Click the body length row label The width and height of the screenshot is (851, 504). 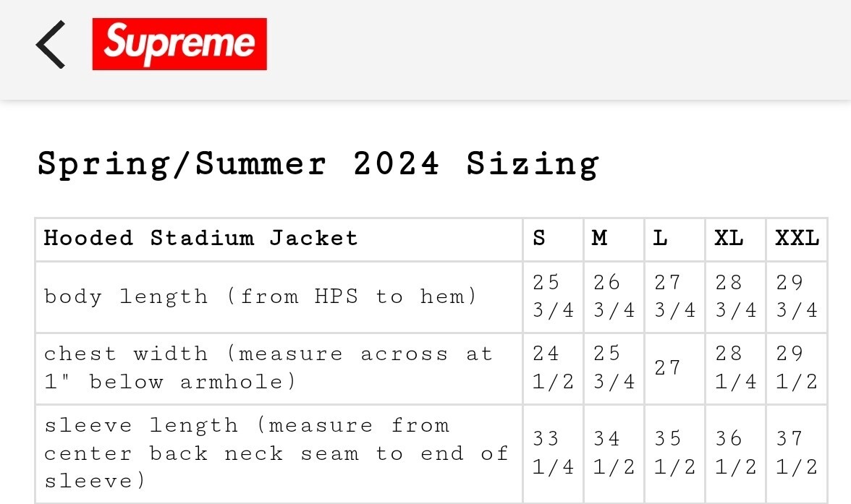[x=261, y=296]
